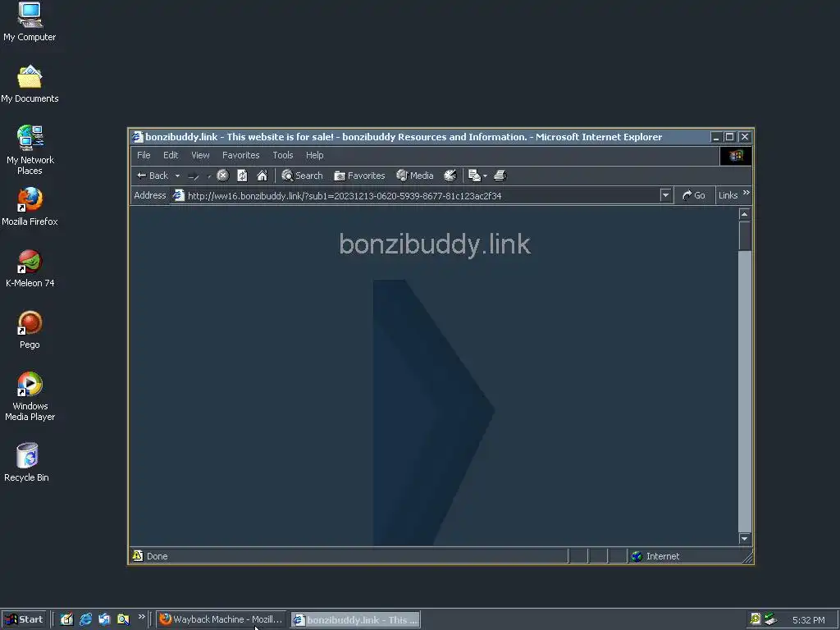Expand the address bar dropdown list
This screenshot has width=840, height=630.
point(665,195)
